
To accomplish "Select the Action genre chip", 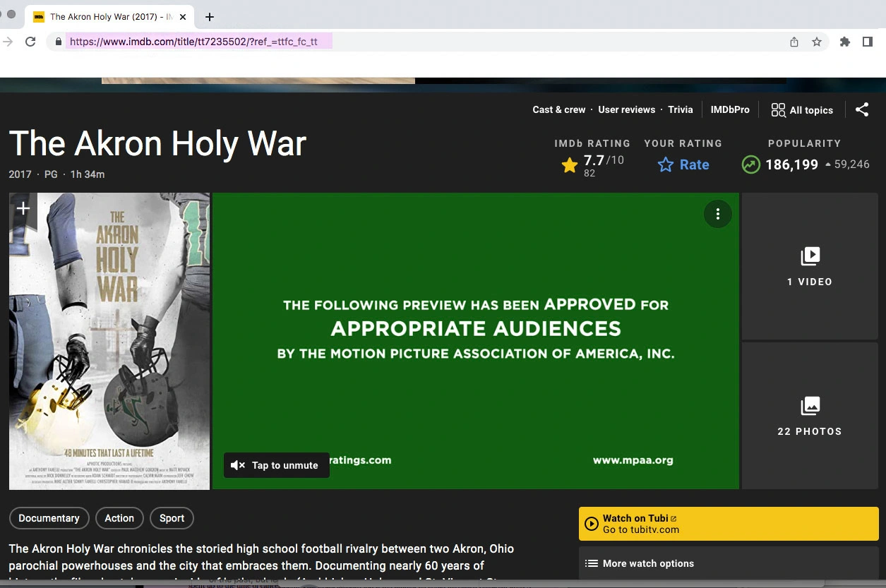I will pos(119,518).
